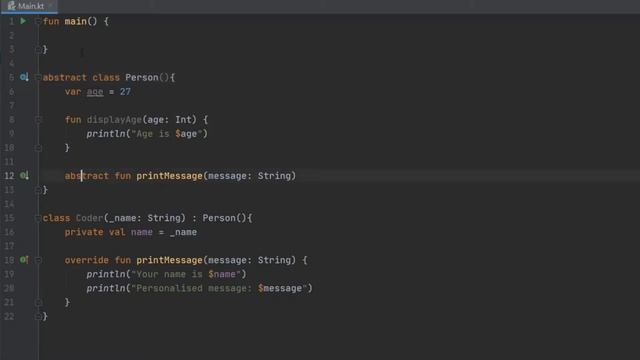Viewport: 640px width, 360px height.
Task: Collapse the fun main() block at line 1
Action: [38, 21]
